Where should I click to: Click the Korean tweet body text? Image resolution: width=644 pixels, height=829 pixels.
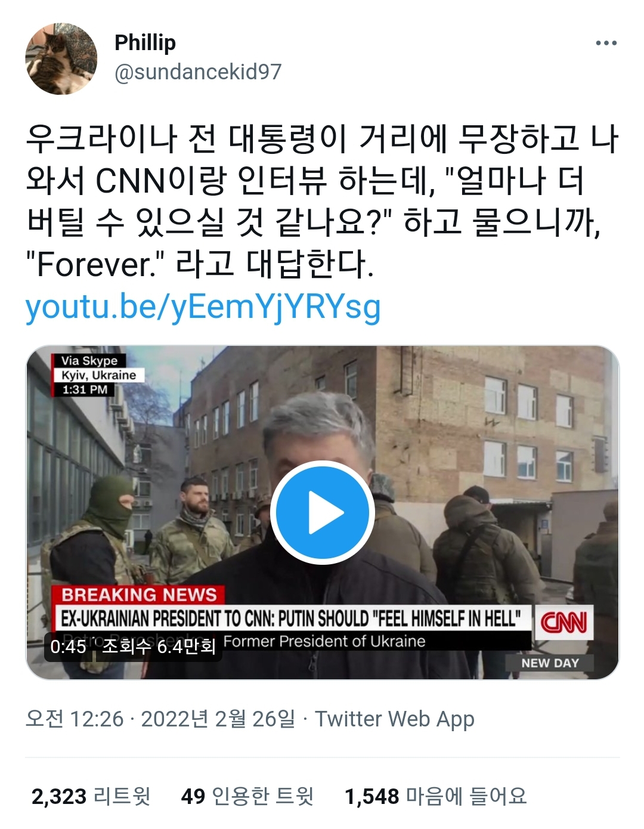point(322,201)
